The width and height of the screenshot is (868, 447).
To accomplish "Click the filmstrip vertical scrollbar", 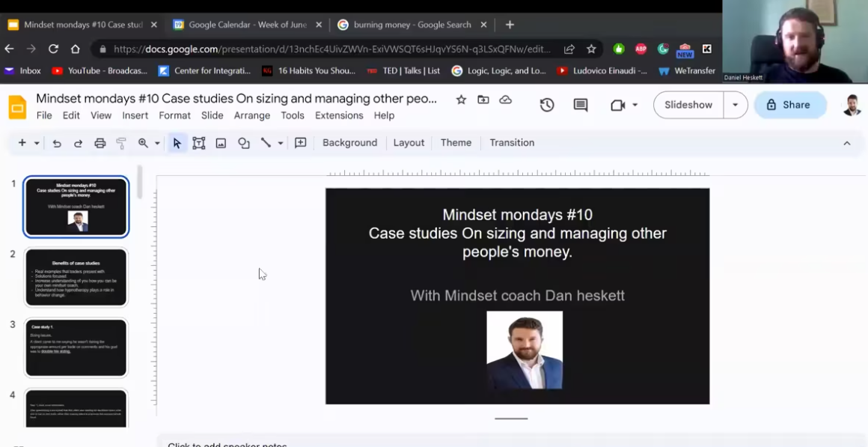I will pos(139,182).
